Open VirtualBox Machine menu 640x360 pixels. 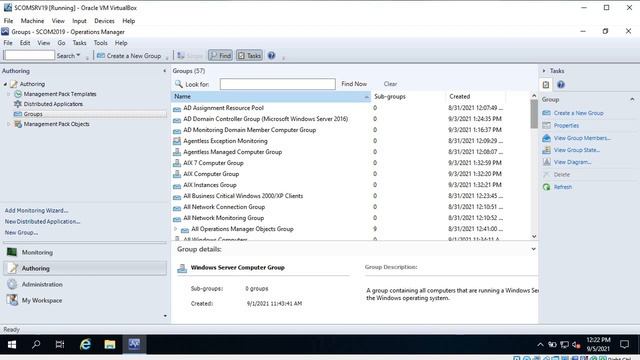[32, 21]
